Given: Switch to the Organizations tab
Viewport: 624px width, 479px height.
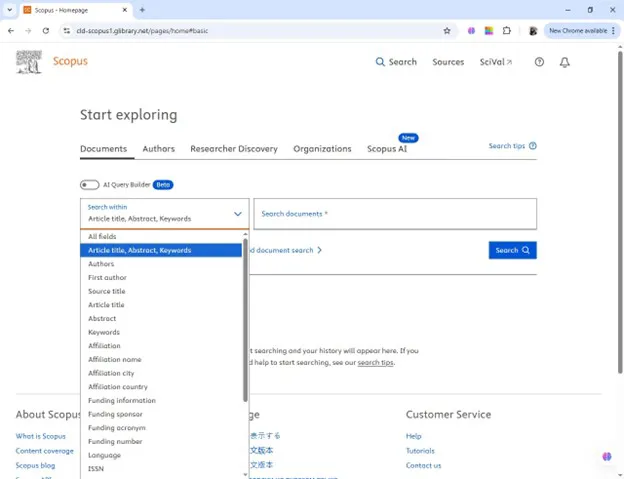Looking at the screenshot, I should 322,149.
